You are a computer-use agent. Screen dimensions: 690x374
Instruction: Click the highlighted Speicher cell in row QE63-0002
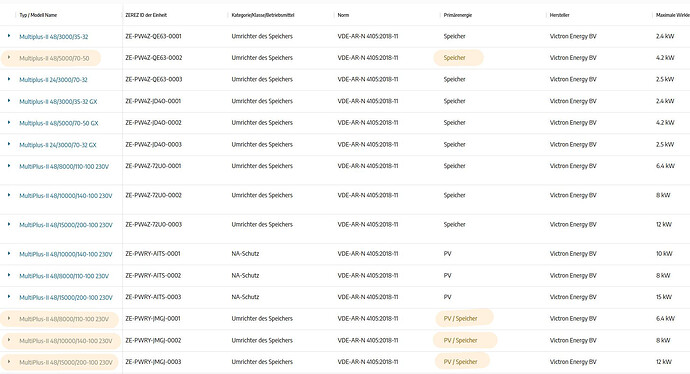pyautogui.click(x=455, y=58)
